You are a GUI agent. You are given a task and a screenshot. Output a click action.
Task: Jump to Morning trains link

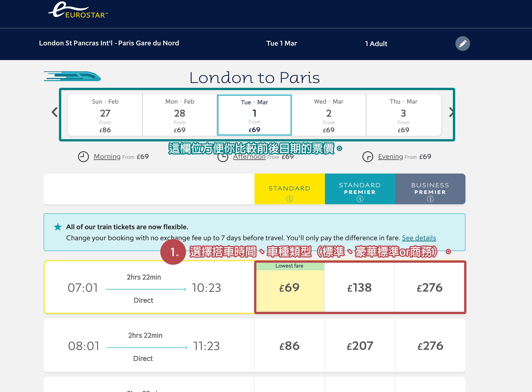pyautogui.click(x=107, y=157)
